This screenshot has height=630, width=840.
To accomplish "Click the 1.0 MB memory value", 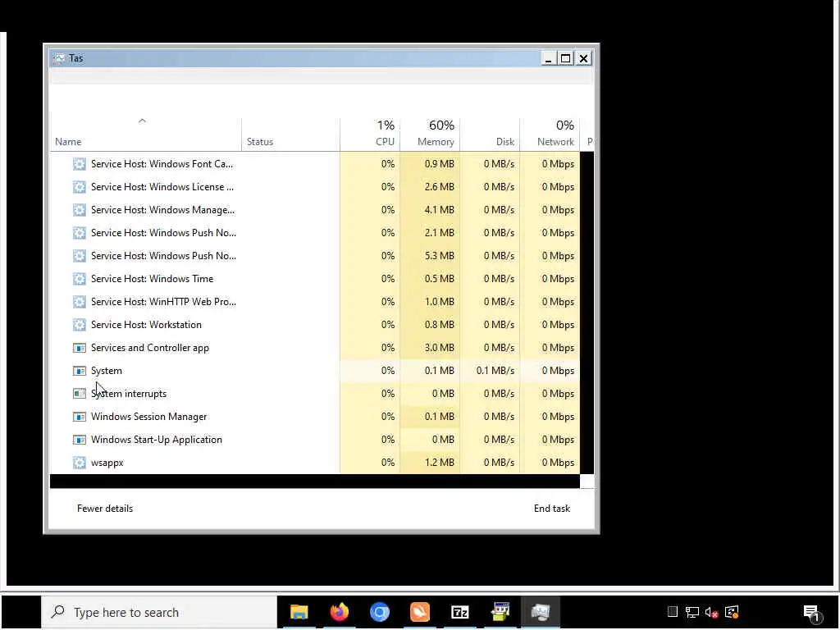I will click(440, 302).
